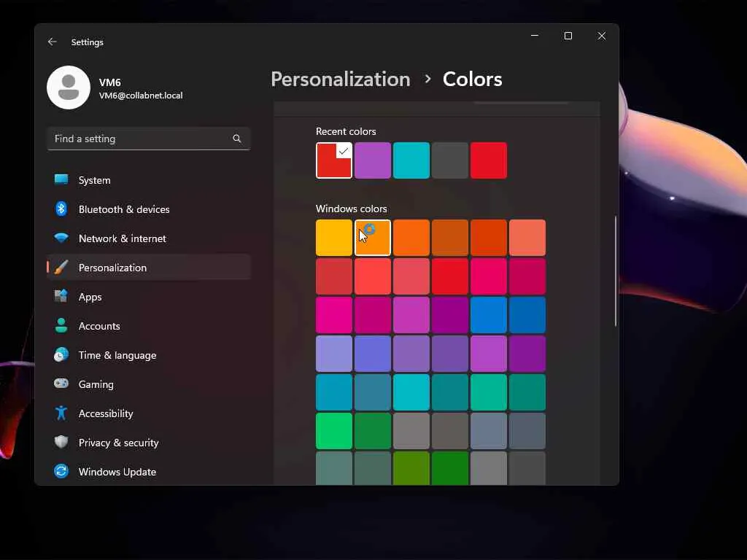
Task: Select the dark gray recent color
Action: coord(449,160)
